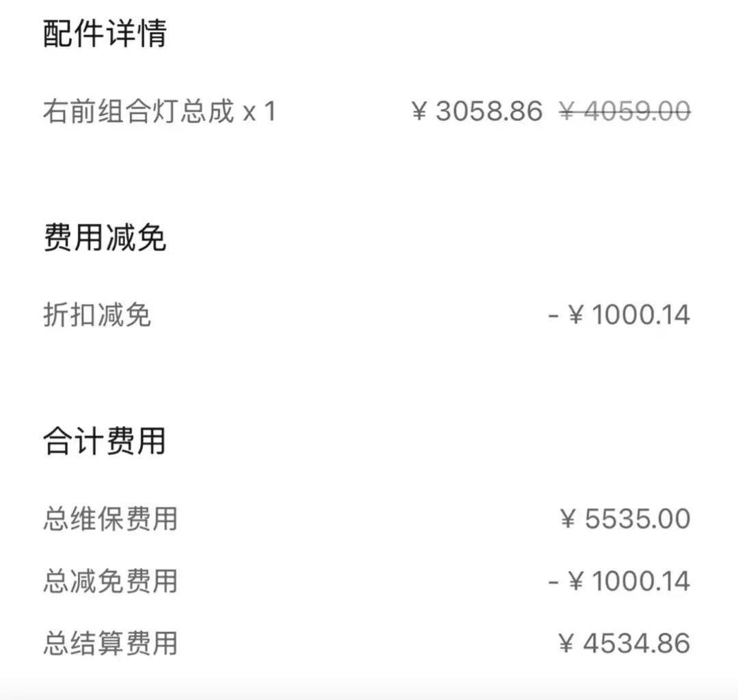Click the 配件详情 section heading
The height and width of the screenshot is (700, 738).
(105, 34)
